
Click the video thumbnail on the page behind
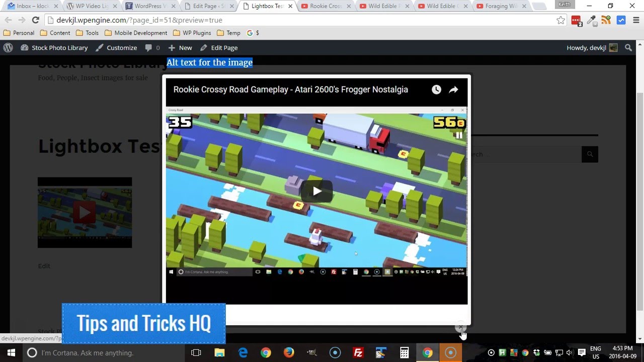[85, 213]
